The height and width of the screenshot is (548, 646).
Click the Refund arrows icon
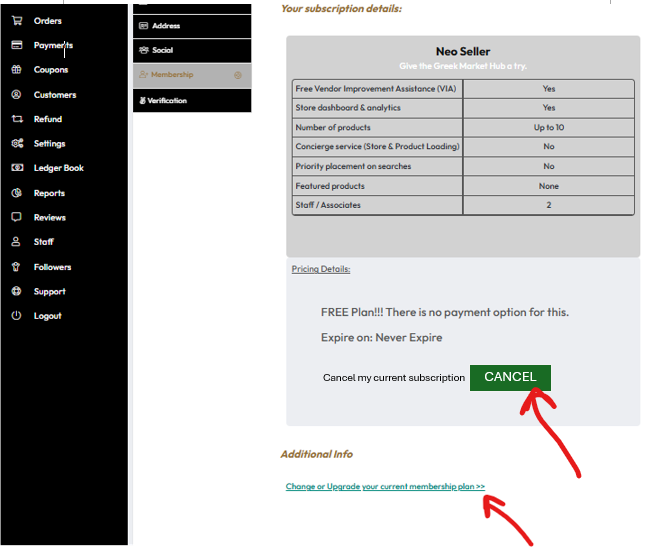[16, 119]
